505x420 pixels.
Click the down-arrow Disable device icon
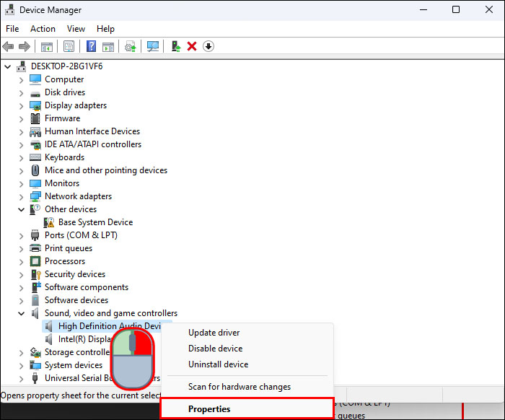pos(208,46)
